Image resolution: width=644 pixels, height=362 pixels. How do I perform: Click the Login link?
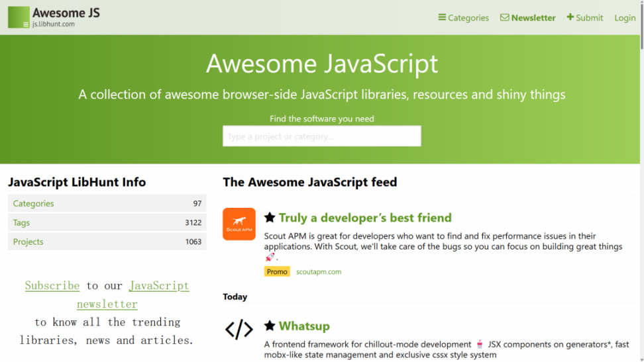coord(625,18)
